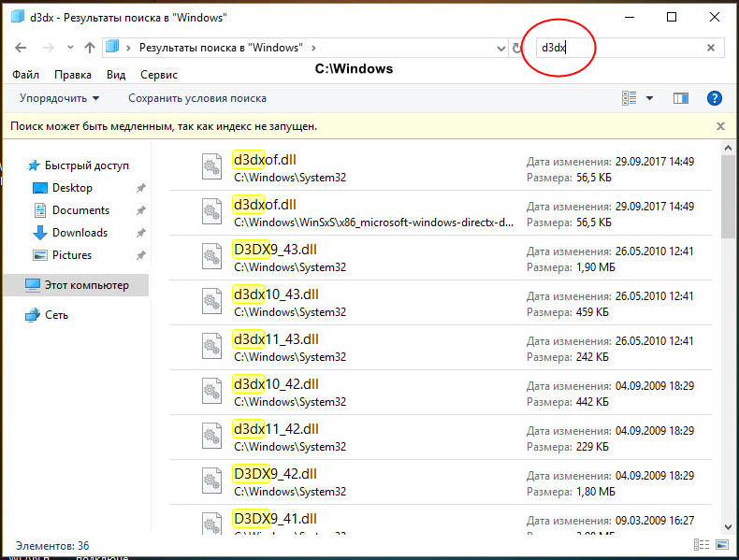Select Сеть in navigation pane
Screen dimensions: 739x560
click(56, 315)
